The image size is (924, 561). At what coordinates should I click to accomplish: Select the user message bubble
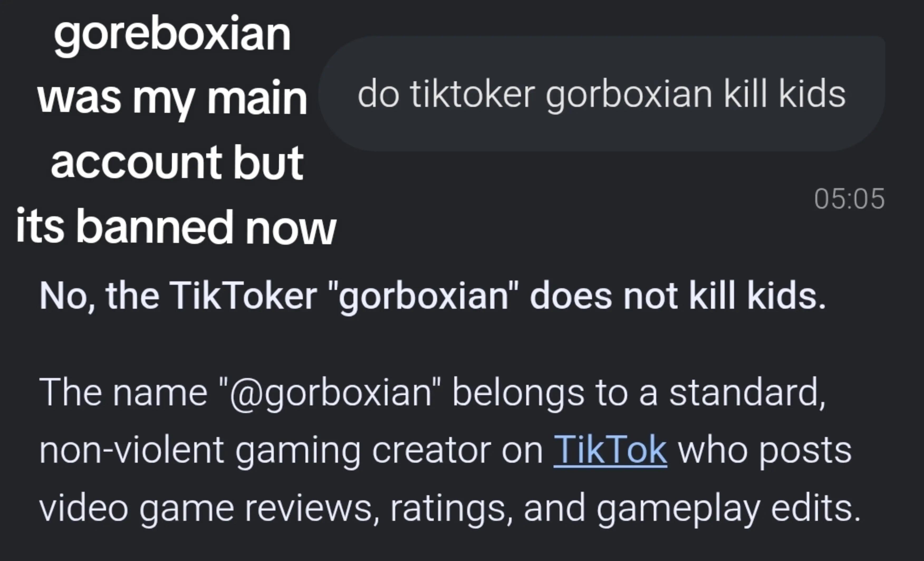602,94
